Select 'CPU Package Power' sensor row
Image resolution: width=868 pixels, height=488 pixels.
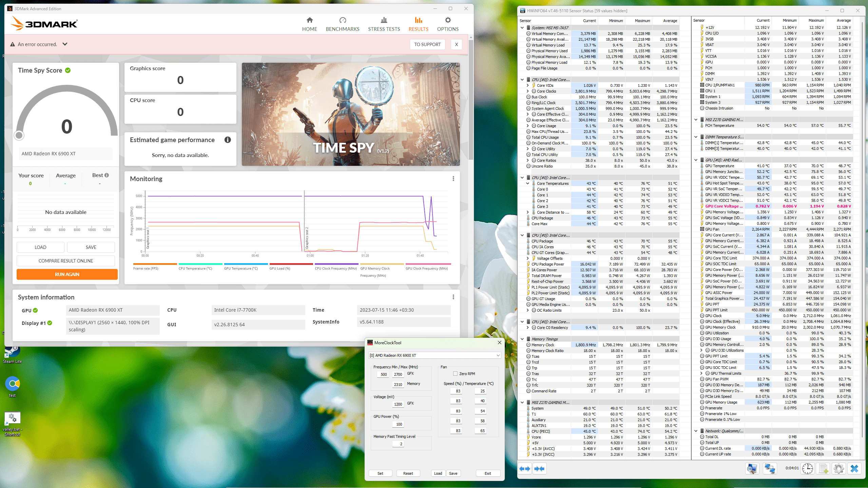(602, 264)
